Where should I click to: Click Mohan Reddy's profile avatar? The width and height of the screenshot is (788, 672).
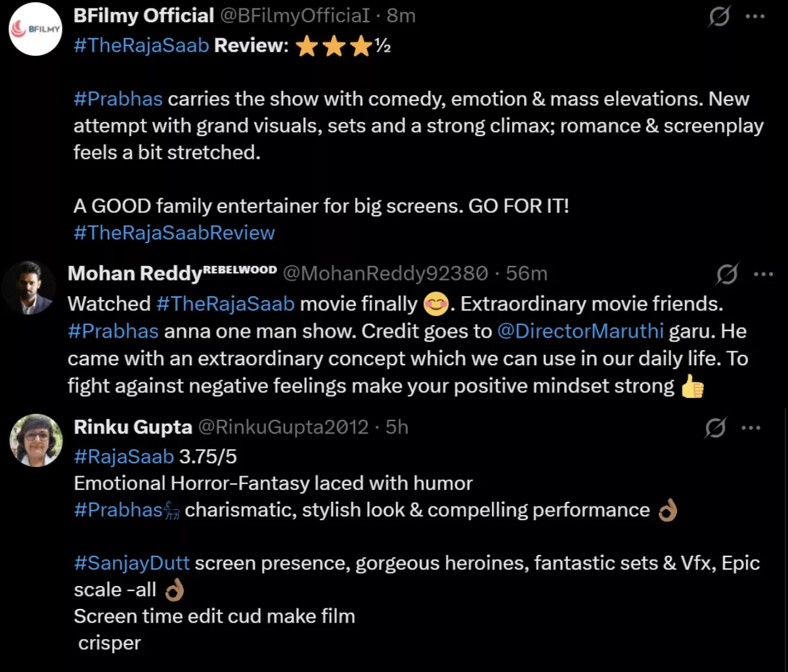(x=29, y=287)
